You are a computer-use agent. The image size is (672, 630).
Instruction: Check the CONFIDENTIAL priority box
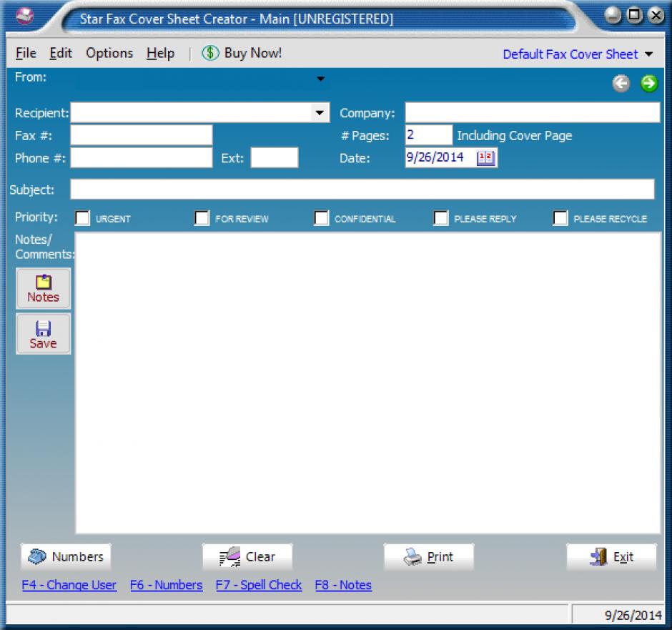322,218
